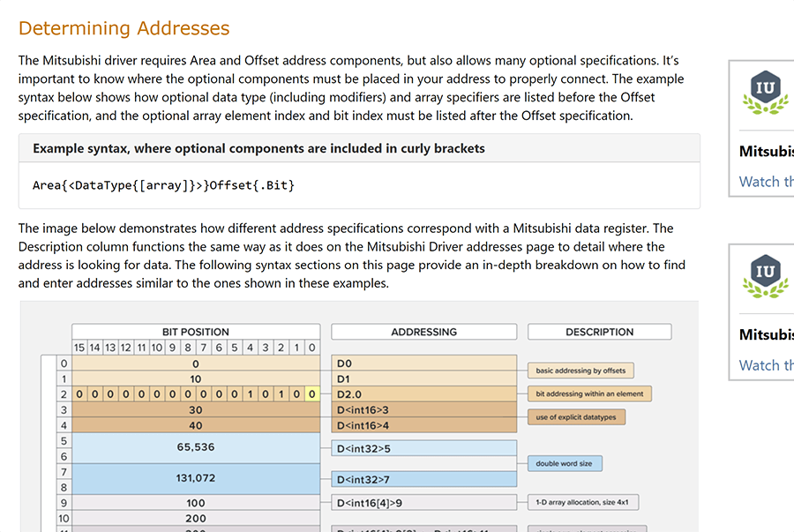Viewport: 794px width, 532px height.
Task: Click the 'D<int16>4' addressing cell
Action: click(423, 425)
